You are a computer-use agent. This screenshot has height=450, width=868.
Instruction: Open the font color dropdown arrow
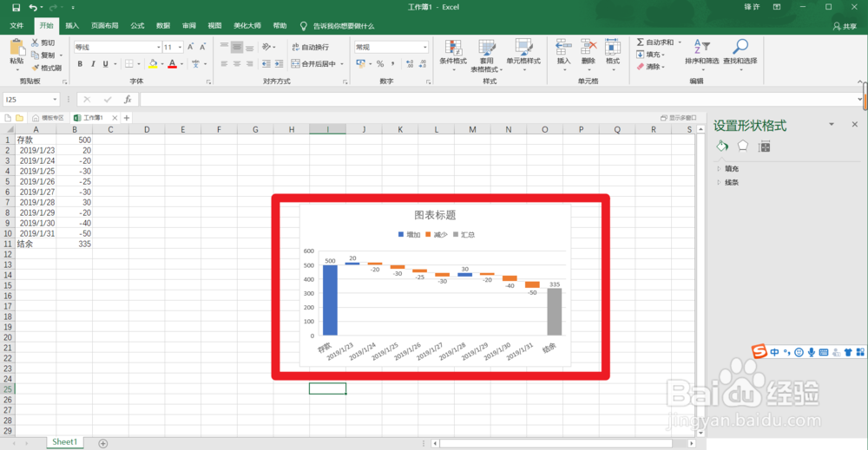[181, 64]
